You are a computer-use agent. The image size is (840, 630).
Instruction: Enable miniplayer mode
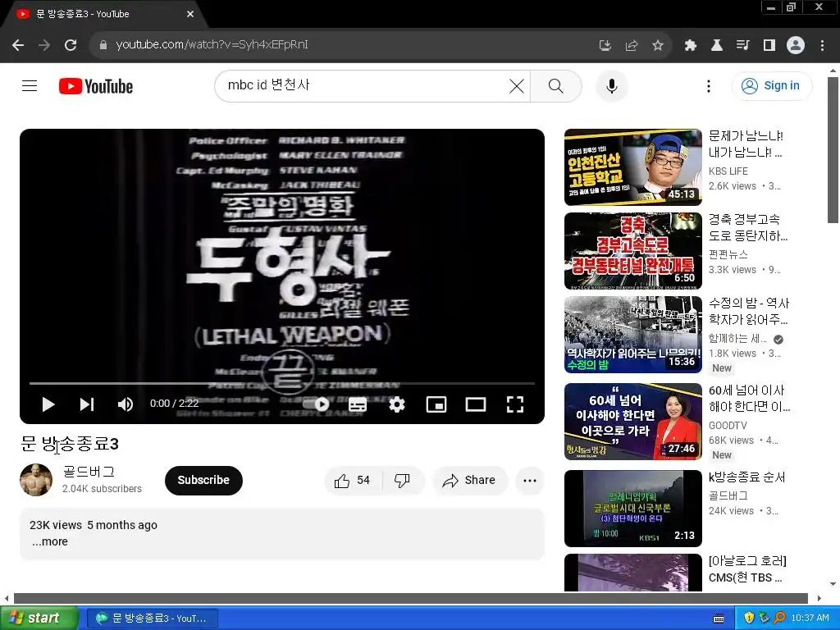tap(436, 404)
